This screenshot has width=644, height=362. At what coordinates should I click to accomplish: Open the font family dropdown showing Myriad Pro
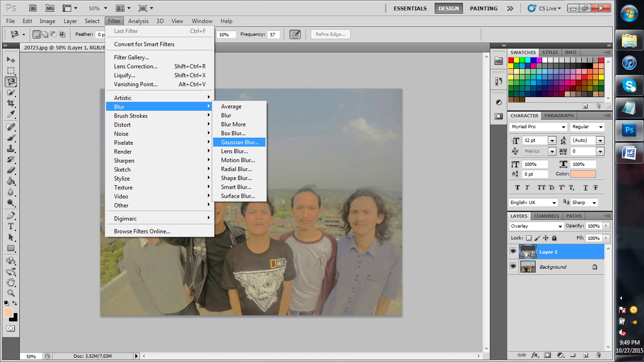538,126
